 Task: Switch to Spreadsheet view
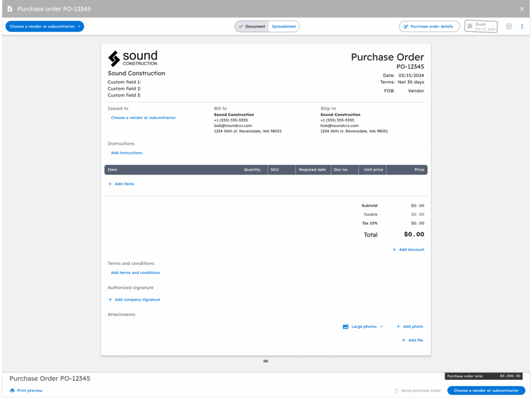click(x=284, y=26)
